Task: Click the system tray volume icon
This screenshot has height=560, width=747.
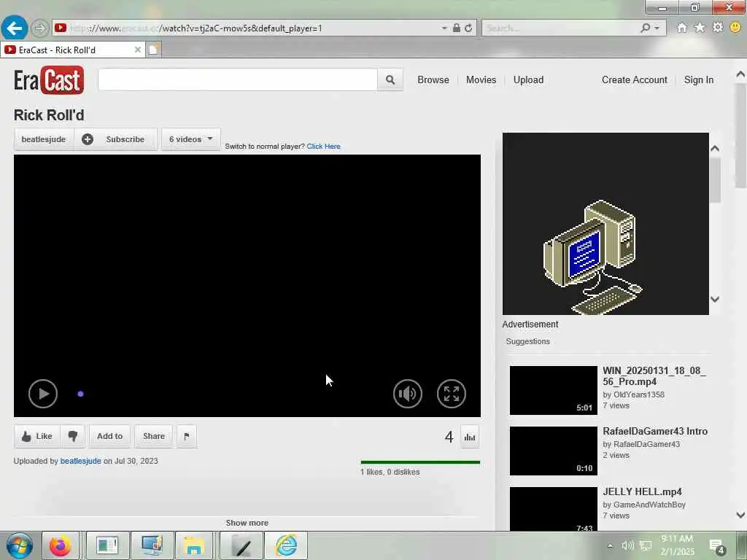Action: coord(627,545)
